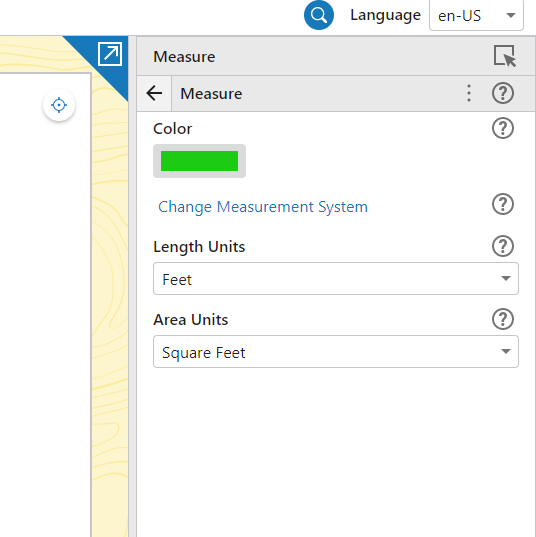Click the select cursor icon in the Measure header

click(x=505, y=56)
